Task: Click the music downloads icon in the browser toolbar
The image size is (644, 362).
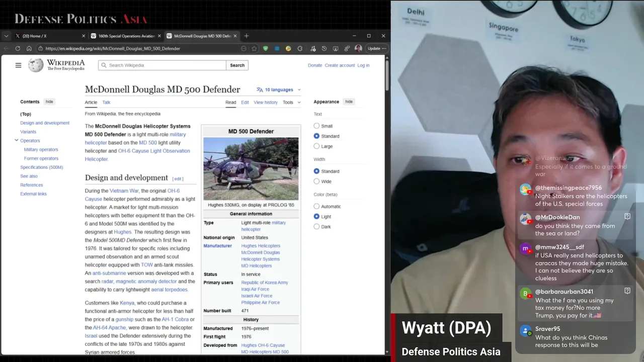Action: (312, 49)
